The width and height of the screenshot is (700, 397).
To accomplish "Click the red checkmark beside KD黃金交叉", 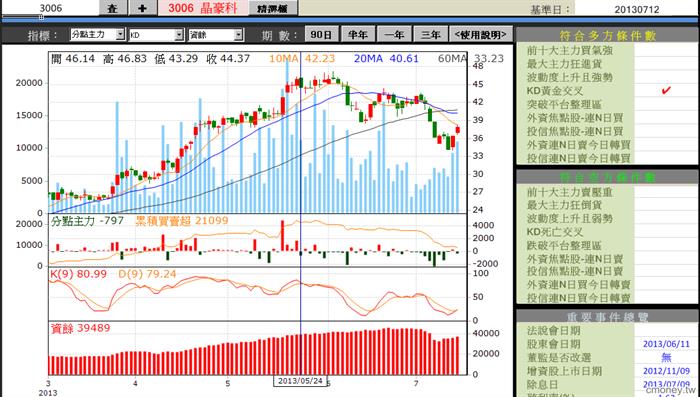I will [x=666, y=91].
